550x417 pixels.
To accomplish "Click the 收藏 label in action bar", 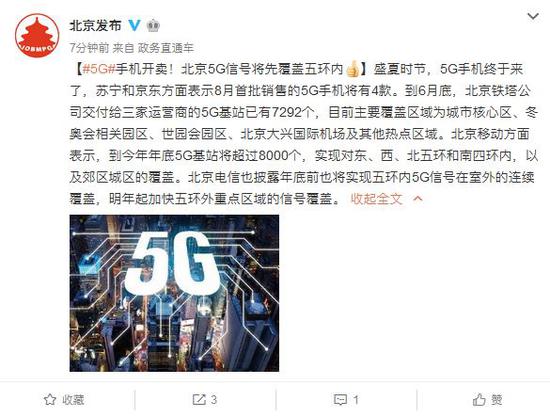I will (73, 399).
